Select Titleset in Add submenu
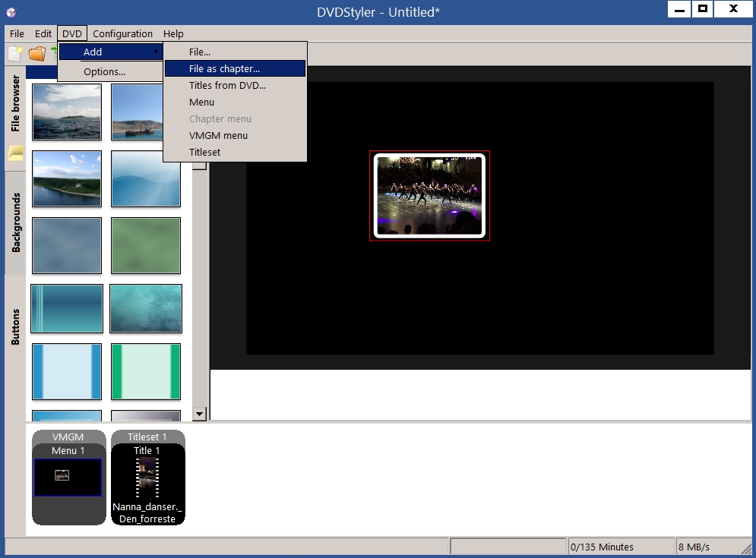 pos(235,153)
